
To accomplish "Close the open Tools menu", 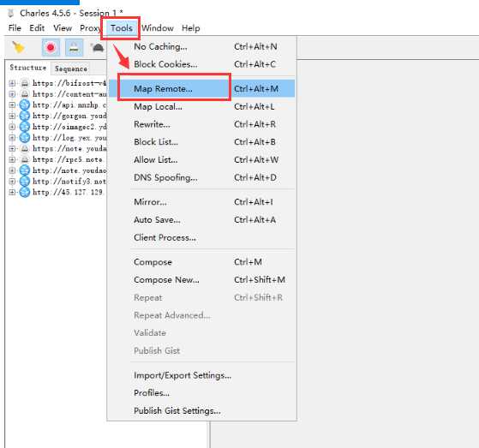I will click(x=122, y=28).
